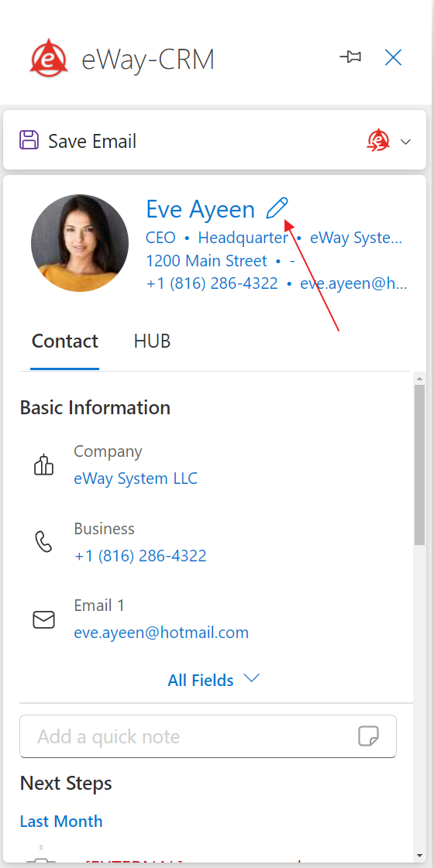Click the Email 1 field label

coord(99,606)
